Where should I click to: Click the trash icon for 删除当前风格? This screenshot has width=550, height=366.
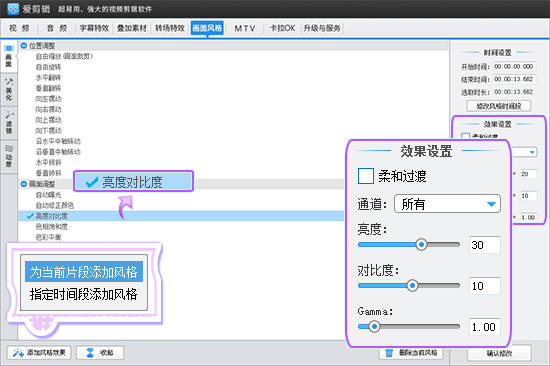389,353
